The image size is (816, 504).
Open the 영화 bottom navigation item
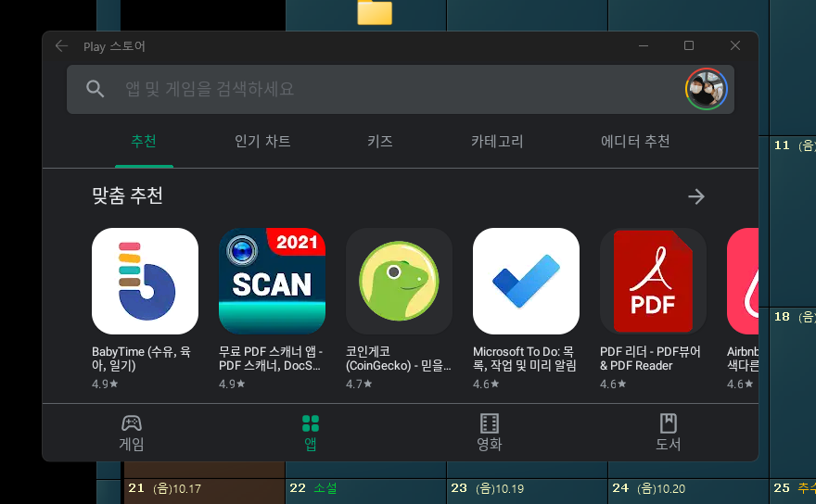(490, 433)
